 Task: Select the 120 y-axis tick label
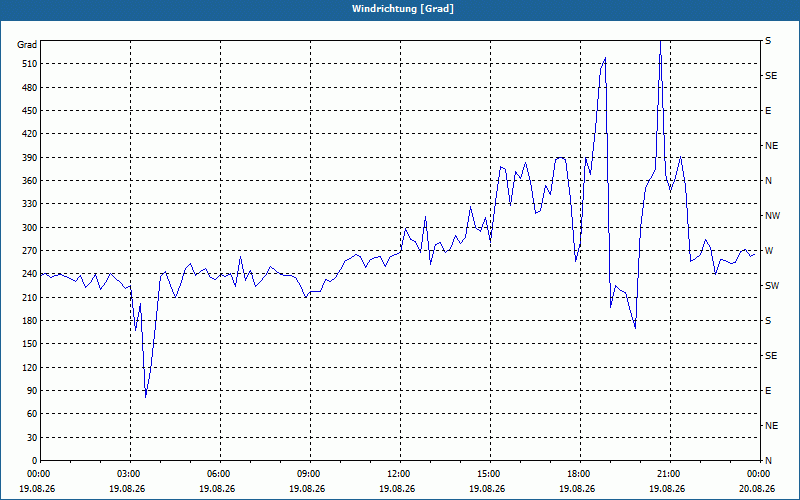30,367
